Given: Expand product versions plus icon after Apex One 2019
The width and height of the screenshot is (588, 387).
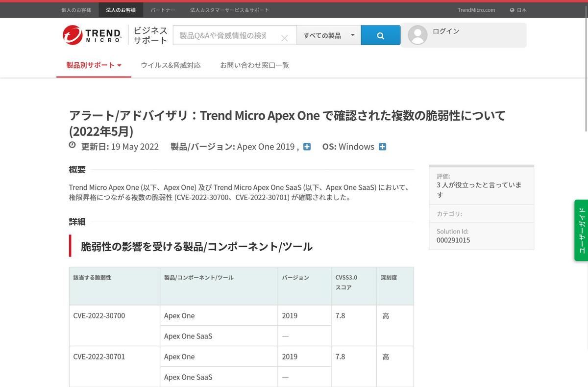Looking at the screenshot, I should (x=307, y=146).
